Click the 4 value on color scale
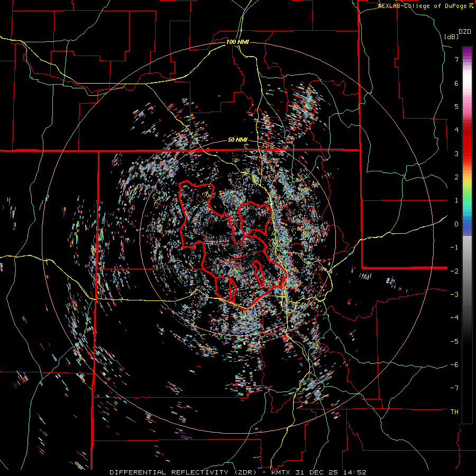This screenshot has width=476, height=476. [456, 130]
